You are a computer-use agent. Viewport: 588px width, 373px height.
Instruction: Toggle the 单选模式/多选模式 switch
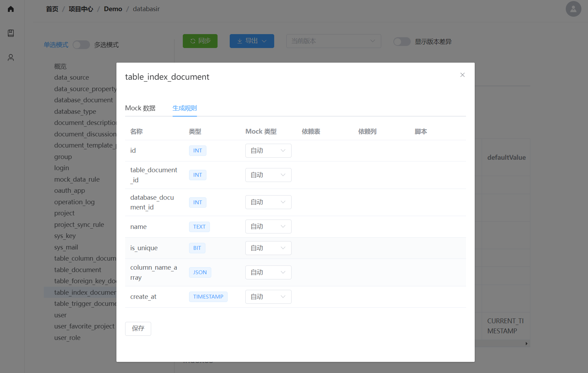[81, 45]
